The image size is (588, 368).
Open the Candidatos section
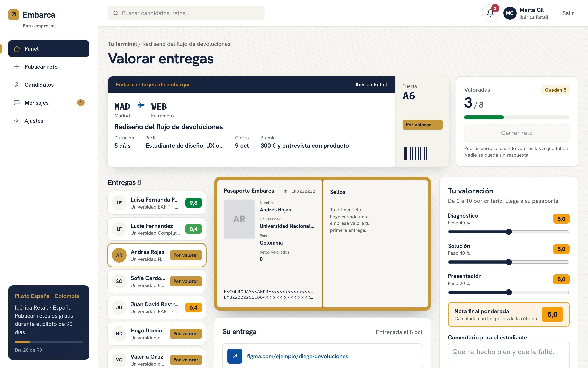coord(49,85)
